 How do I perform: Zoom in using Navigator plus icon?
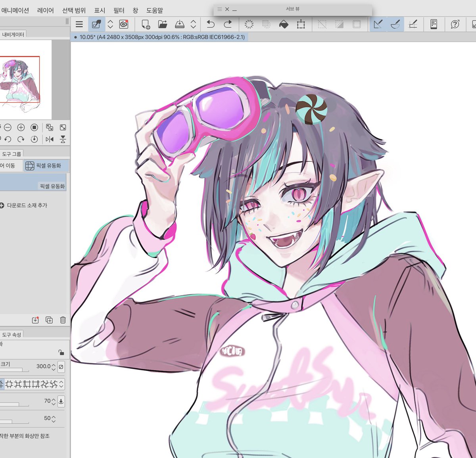point(21,127)
